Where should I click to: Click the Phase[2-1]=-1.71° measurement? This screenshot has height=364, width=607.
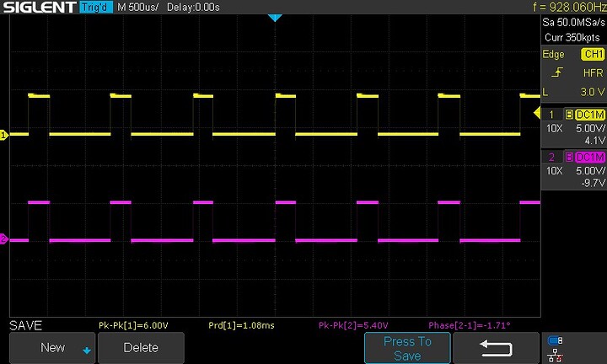(x=470, y=325)
